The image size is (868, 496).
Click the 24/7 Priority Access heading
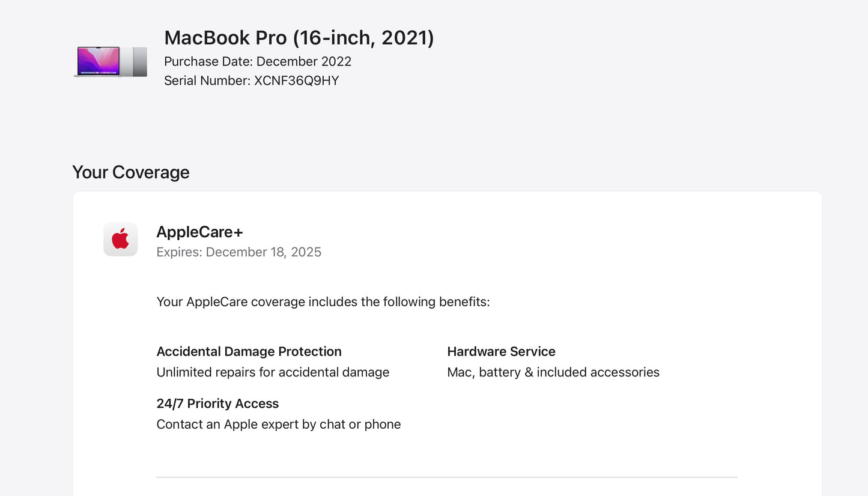(217, 404)
